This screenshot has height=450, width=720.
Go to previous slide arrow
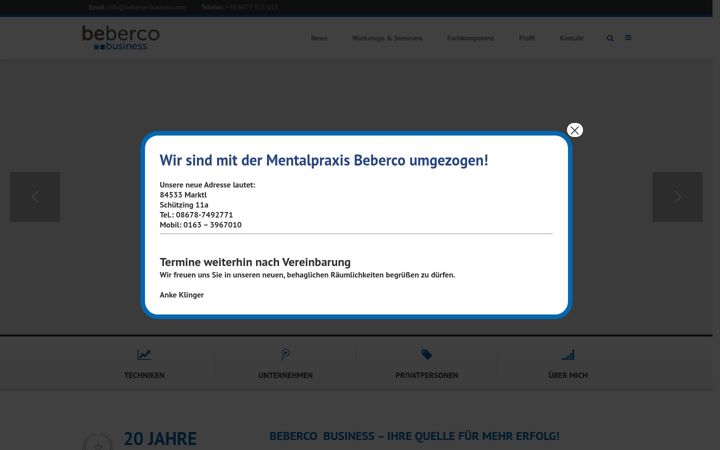pyautogui.click(x=35, y=197)
